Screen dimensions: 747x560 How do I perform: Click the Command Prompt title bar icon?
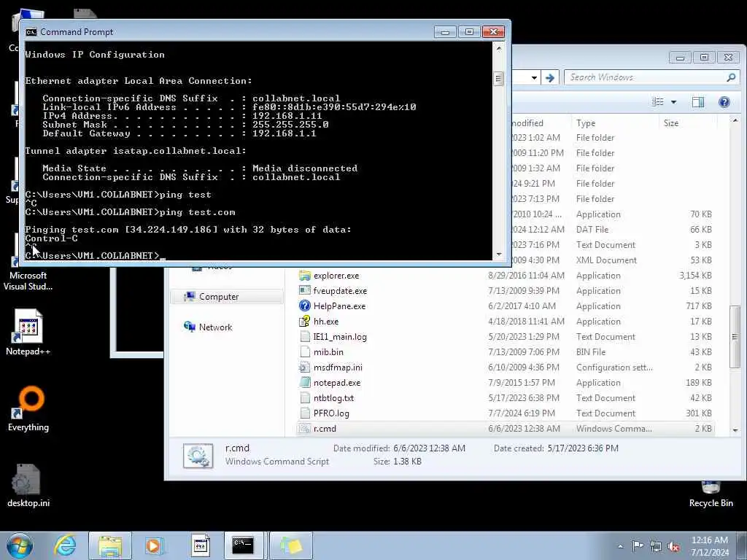(31, 32)
